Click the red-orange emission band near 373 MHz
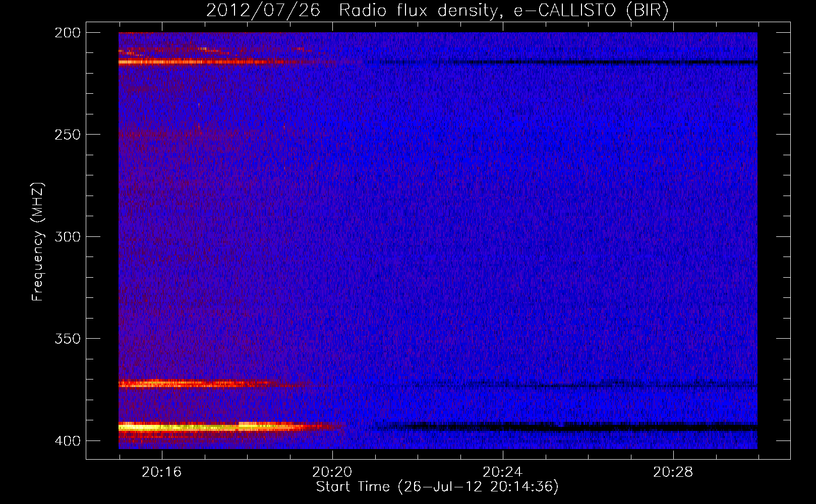Screen dimensions: 816x504 202,384
